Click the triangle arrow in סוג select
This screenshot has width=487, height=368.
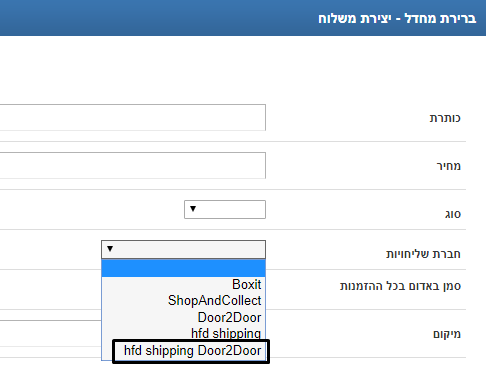[193, 209]
